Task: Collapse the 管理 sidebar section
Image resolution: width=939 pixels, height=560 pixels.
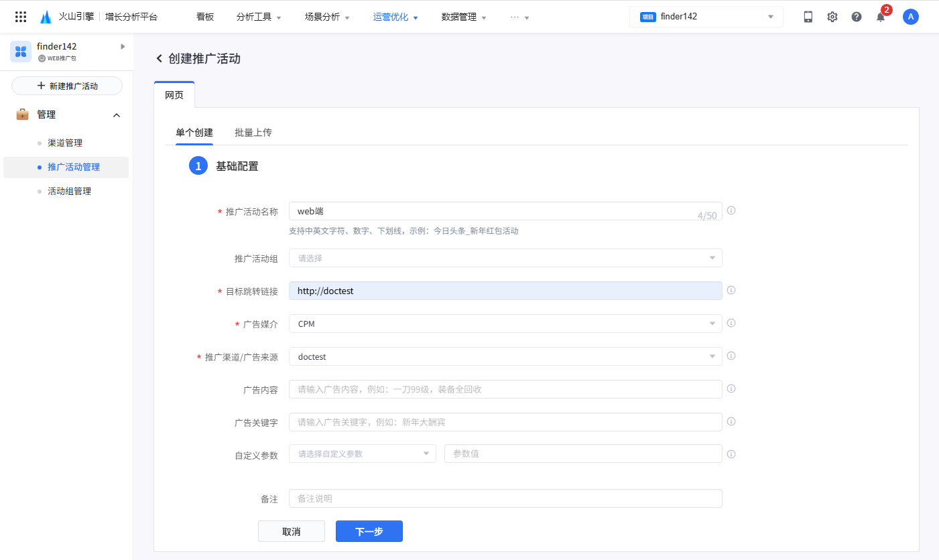Action: pos(117,115)
